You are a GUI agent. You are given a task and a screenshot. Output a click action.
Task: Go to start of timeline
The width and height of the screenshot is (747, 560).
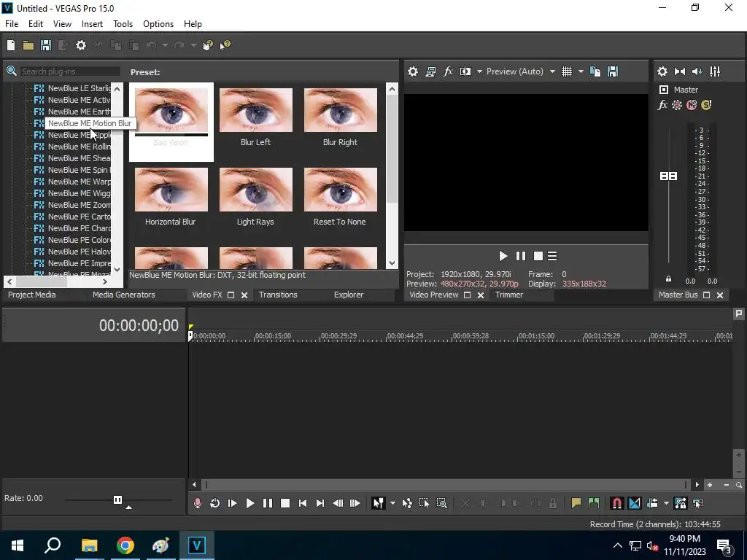(303, 503)
